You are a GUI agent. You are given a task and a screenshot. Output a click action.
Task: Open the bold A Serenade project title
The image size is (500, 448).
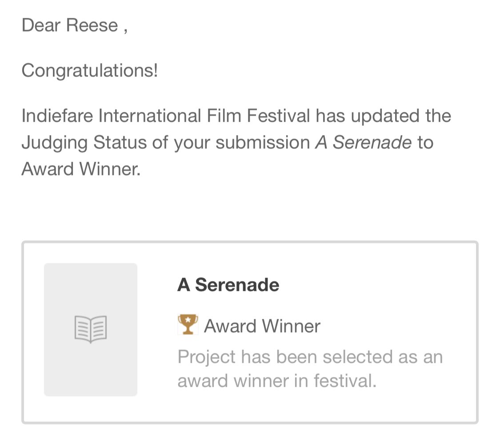point(228,285)
